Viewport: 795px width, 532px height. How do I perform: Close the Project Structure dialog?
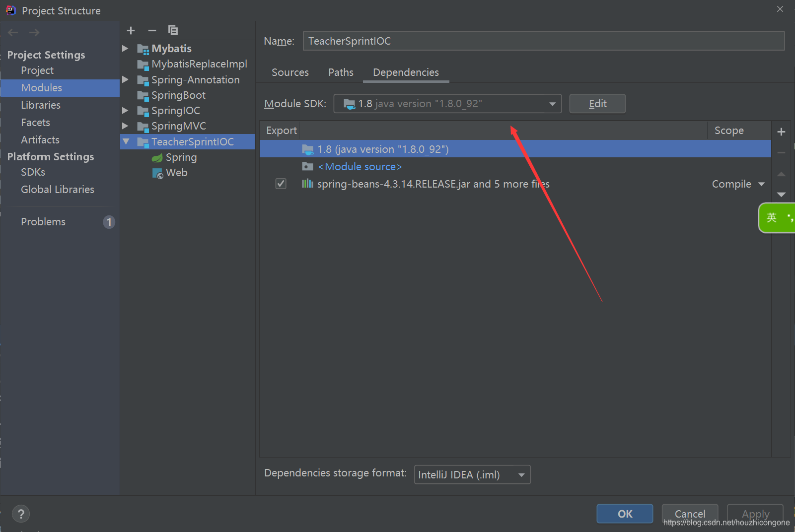coord(780,9)
